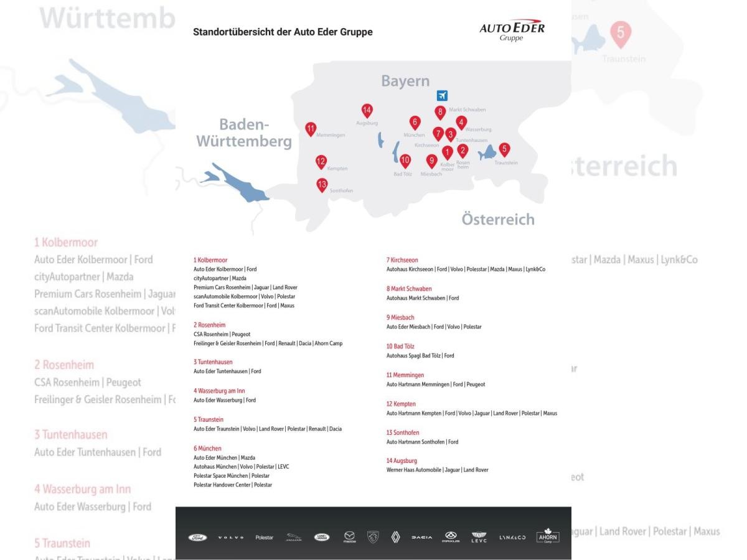This screenshot has height=560, width=747.
Task: Select the Dacia logo in the brand bar
Action: point(422,537)
